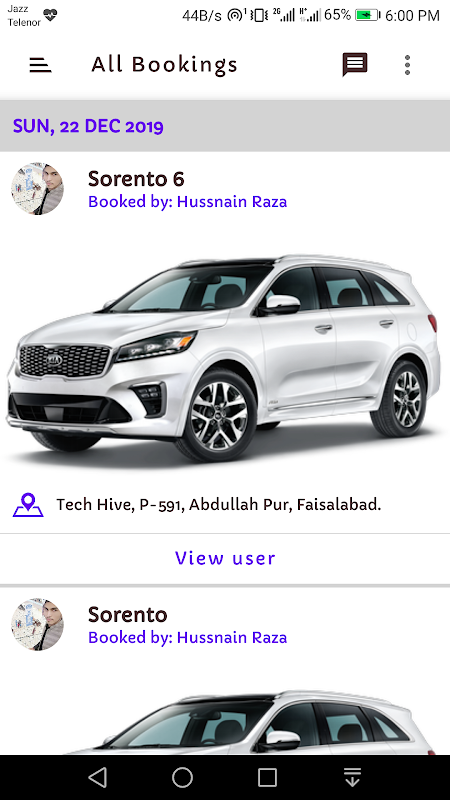
Task: Tap the All Bookings page title
Action: (164, 65)
